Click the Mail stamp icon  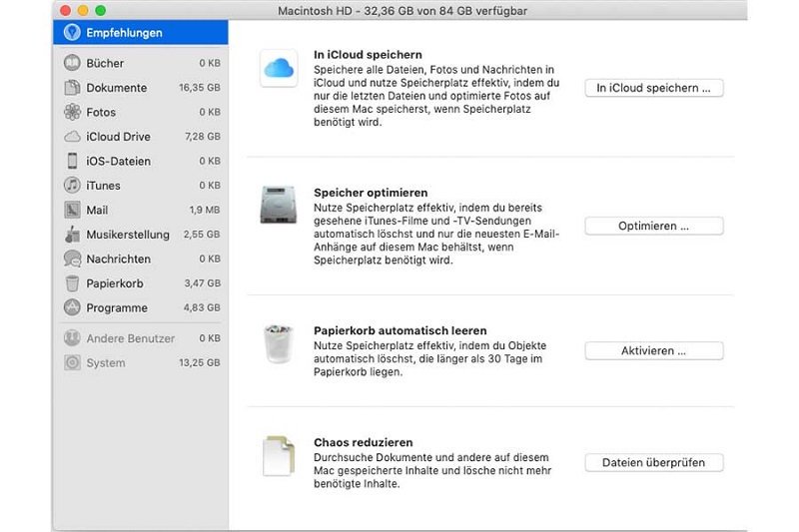pos(72,210)
